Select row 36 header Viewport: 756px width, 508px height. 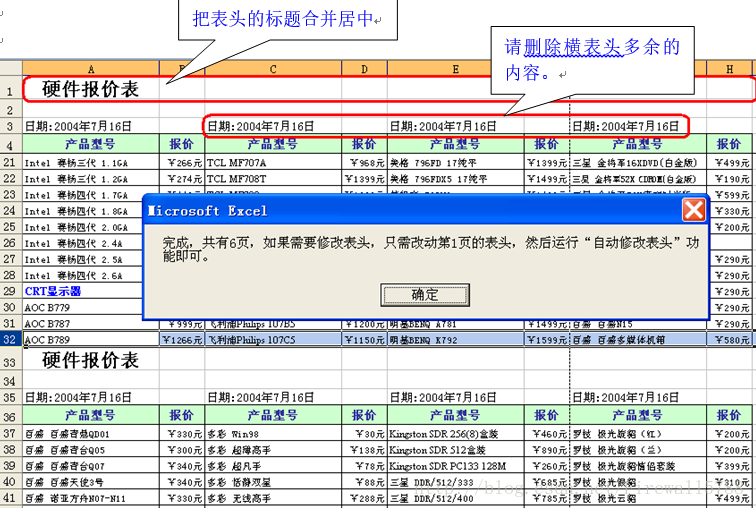click(11, 415)
